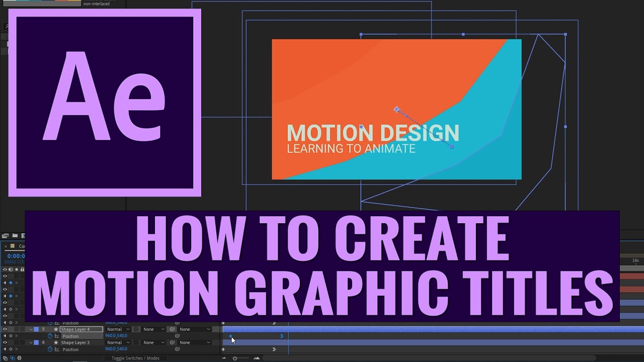Click the solo dot icon in the timeline column header
The image size is (644, 362).
pyautogui.click(x=17, y=269)
